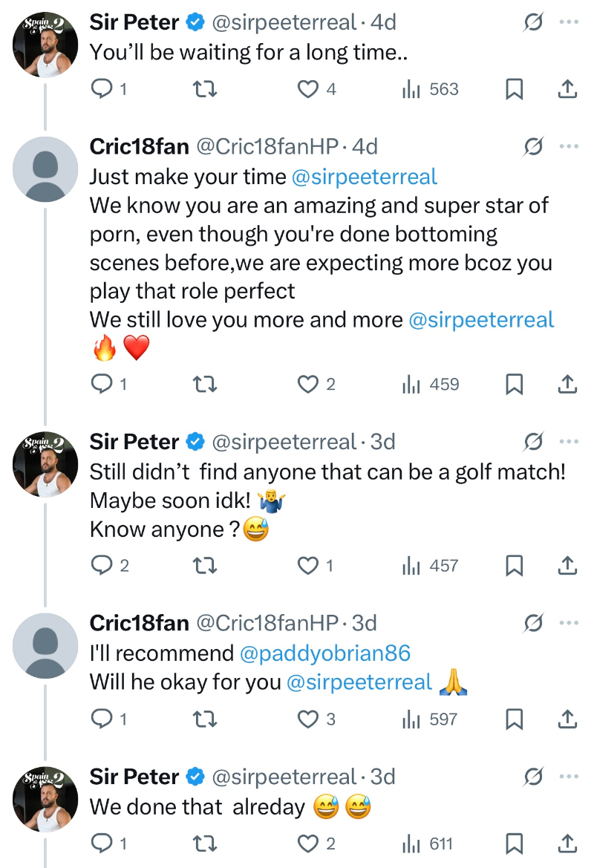Click the Grok icon on the "I'll recommend" tweet
The height and width of the screenshot is (868, 594).
click(x=532, y=623)
